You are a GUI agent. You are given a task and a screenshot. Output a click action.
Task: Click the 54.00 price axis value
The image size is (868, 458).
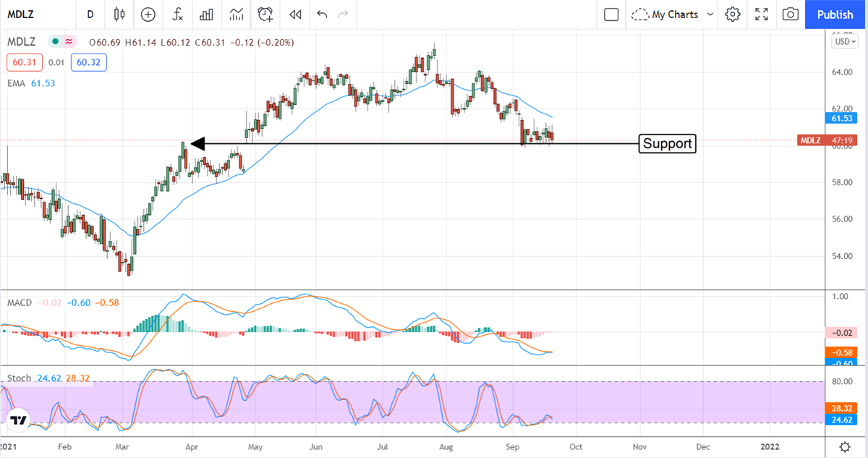842,256
